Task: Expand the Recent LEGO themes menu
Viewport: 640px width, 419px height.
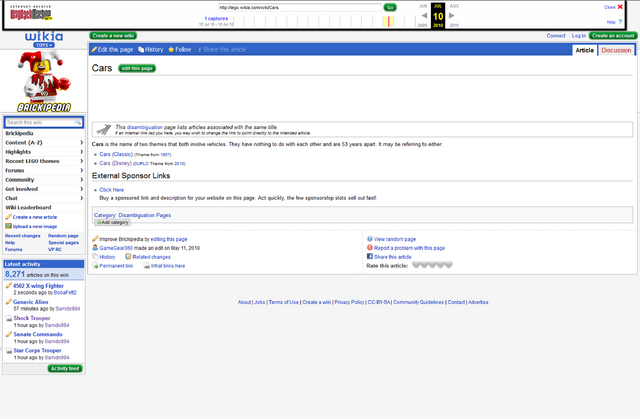Action: point(44,161)
